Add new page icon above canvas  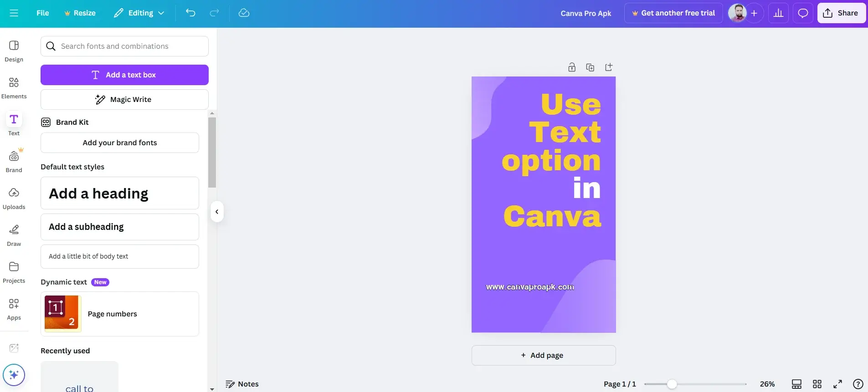click(x=609, y=67)
